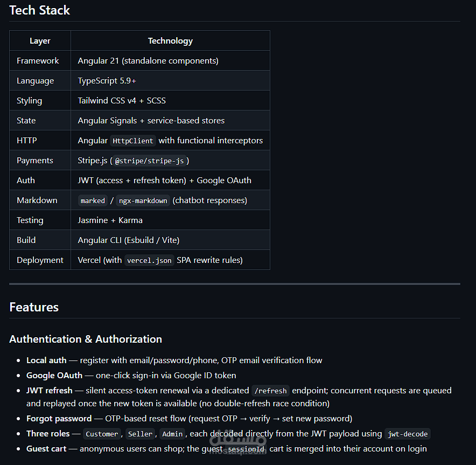
Task: Click the vercel.json code snippet
Action: click(x=149, y=260)
